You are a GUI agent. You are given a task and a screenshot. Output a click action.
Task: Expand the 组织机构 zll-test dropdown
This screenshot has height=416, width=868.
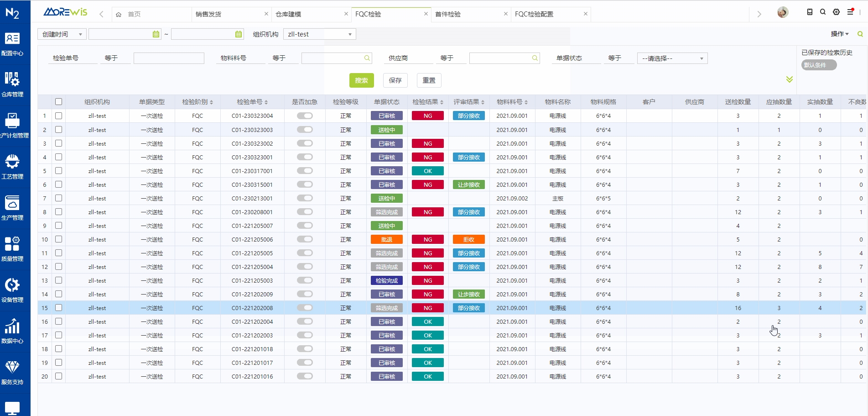[x=319, y=34]
